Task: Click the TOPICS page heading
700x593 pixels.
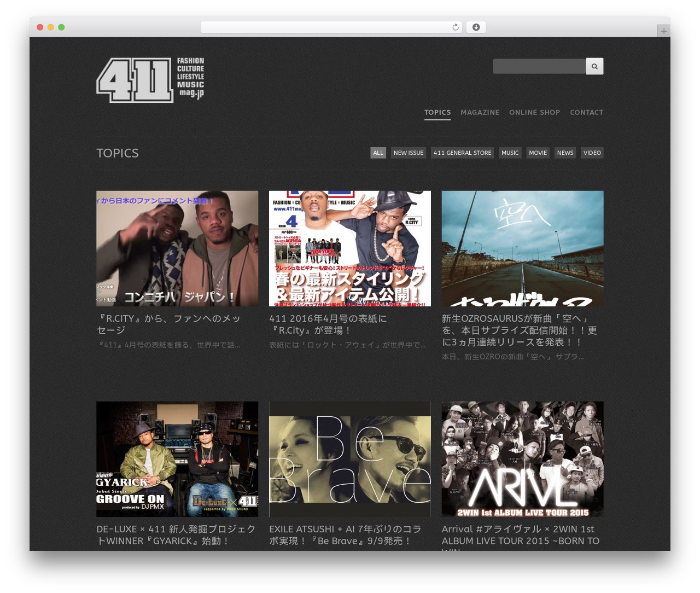Action: tap(118, 153)
